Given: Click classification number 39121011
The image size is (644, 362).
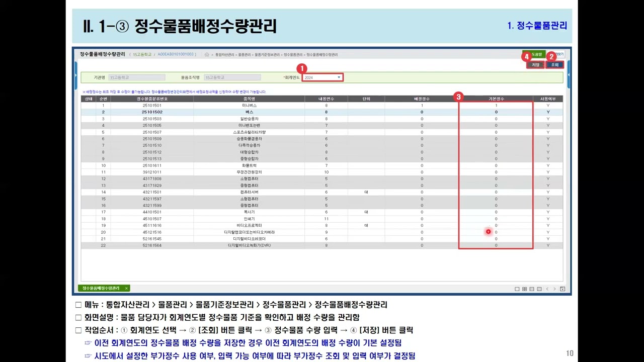Looking at the screenshot, I should pos(152,172).
